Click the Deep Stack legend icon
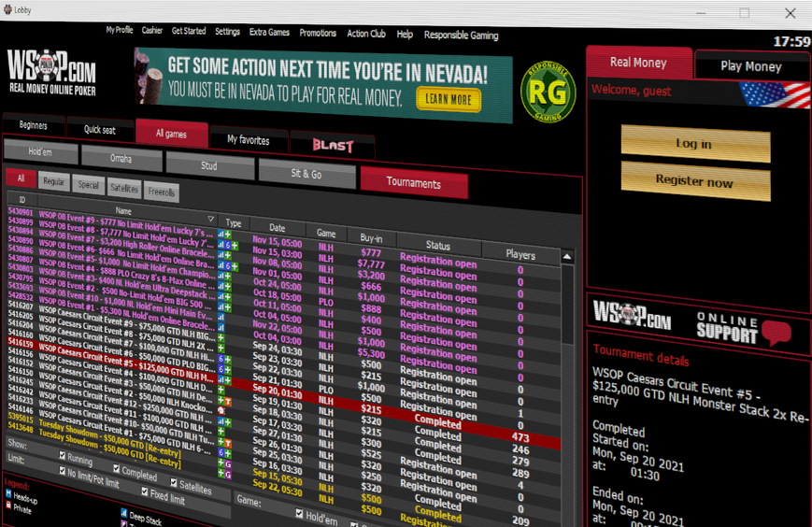 (123, 513)
